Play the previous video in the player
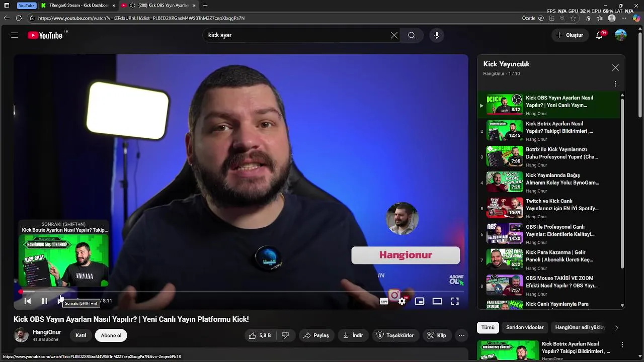The height and width of the screenshot is (362, 644). tap(28, 301)
